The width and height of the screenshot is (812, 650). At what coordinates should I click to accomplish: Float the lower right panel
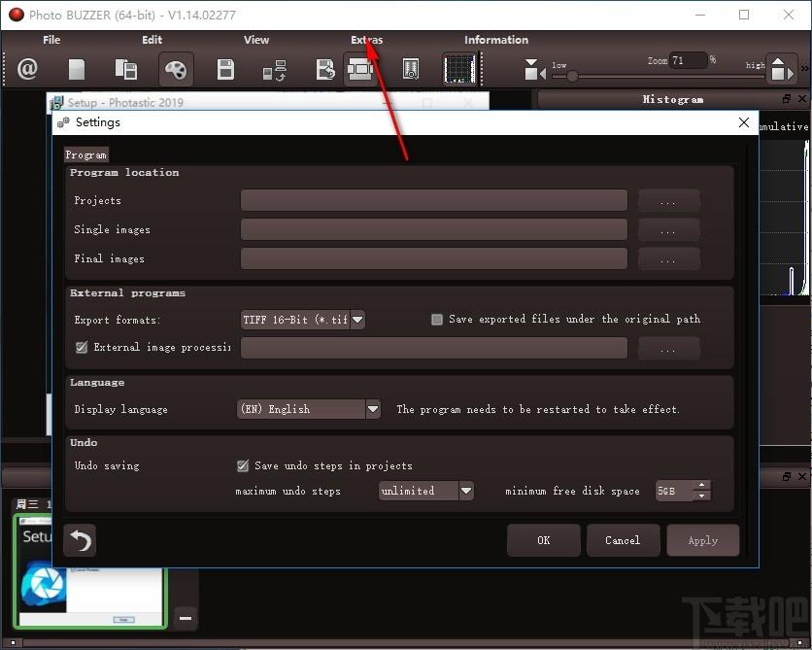(x=787, y=476)
